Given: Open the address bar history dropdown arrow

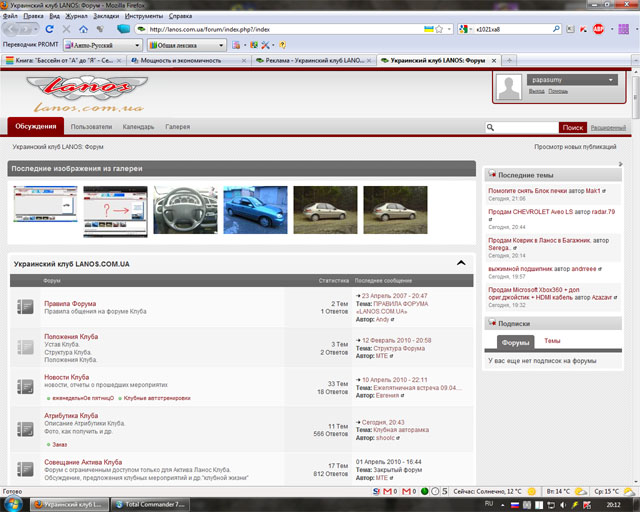Looking at the screenshot, I should tap(449, 29).
